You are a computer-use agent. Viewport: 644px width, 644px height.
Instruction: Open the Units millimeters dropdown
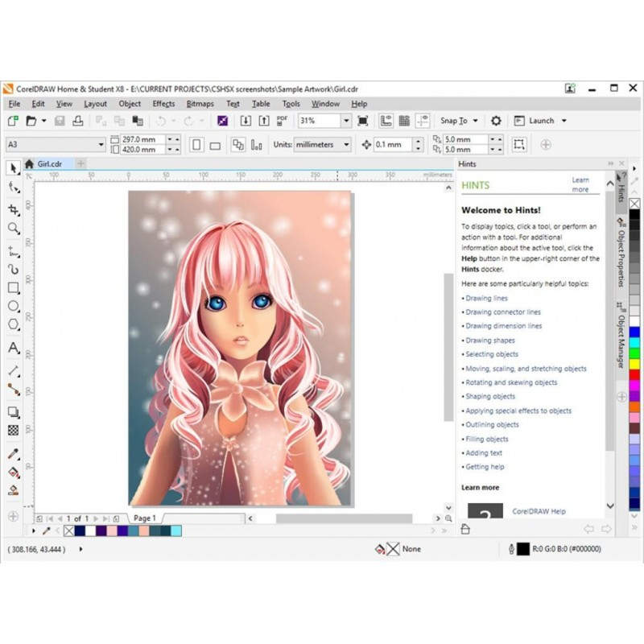[x=346, y=145]
